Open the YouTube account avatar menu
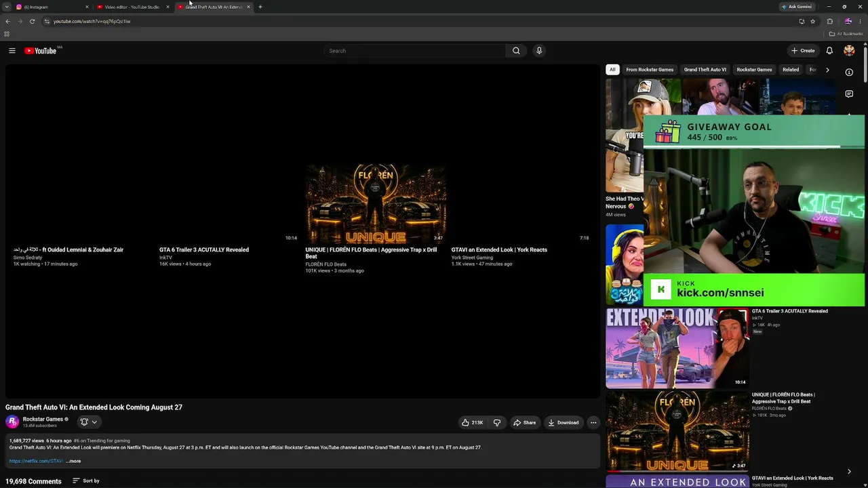 click(x=849, y=51)
